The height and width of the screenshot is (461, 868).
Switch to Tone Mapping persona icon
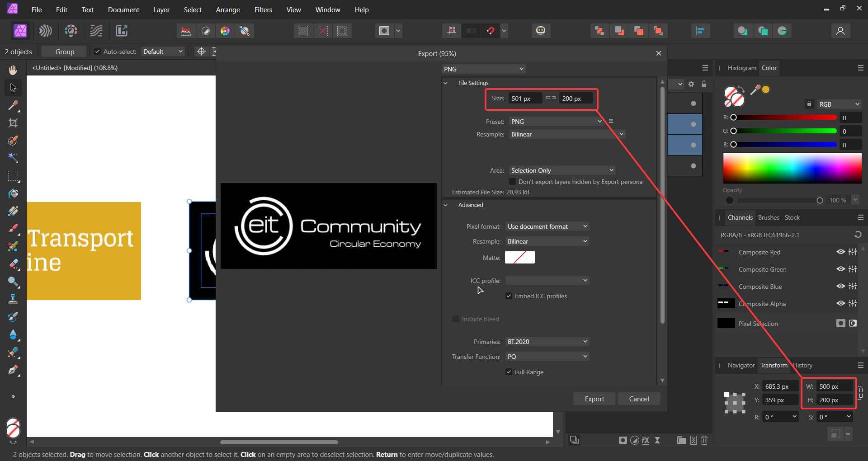pos(96,31)
